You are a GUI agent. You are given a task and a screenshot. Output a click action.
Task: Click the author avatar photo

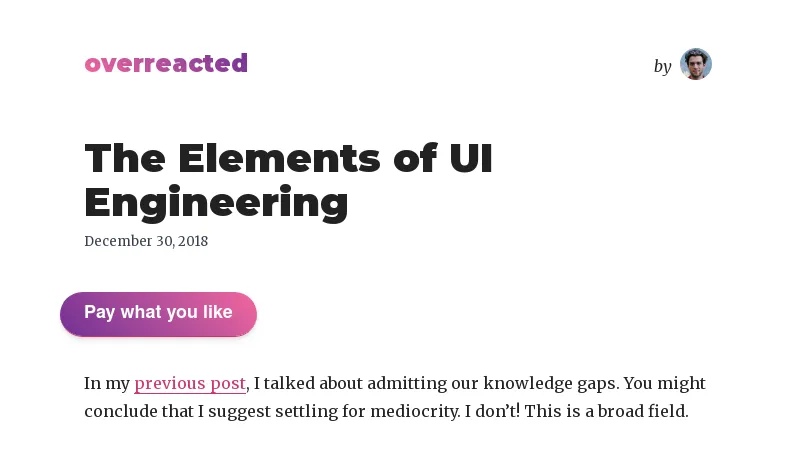click(695, 64)
